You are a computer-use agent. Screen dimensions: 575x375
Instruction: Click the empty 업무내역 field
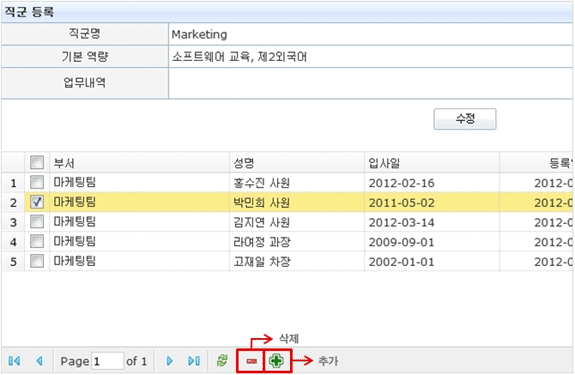[x=370, y=83]
